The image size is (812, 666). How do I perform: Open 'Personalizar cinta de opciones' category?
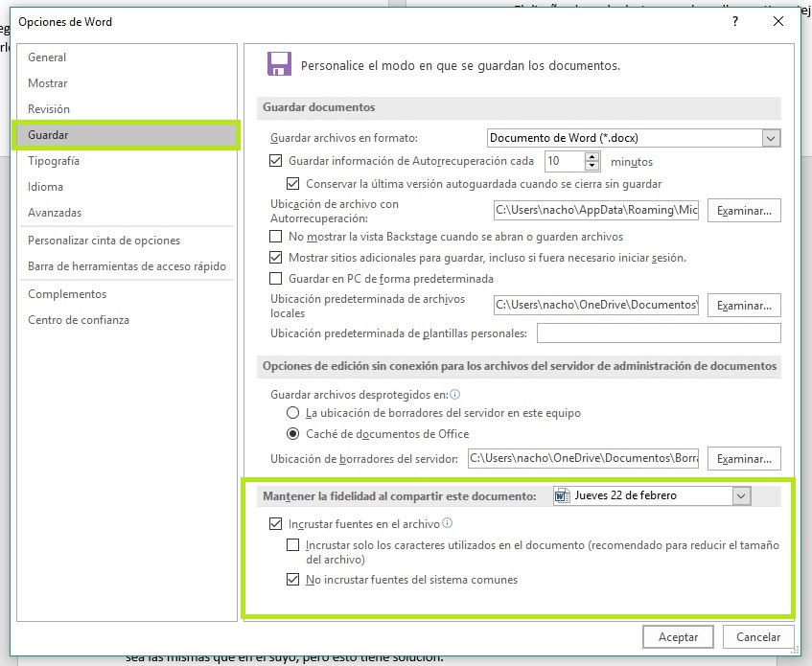[x=127, y=241]
